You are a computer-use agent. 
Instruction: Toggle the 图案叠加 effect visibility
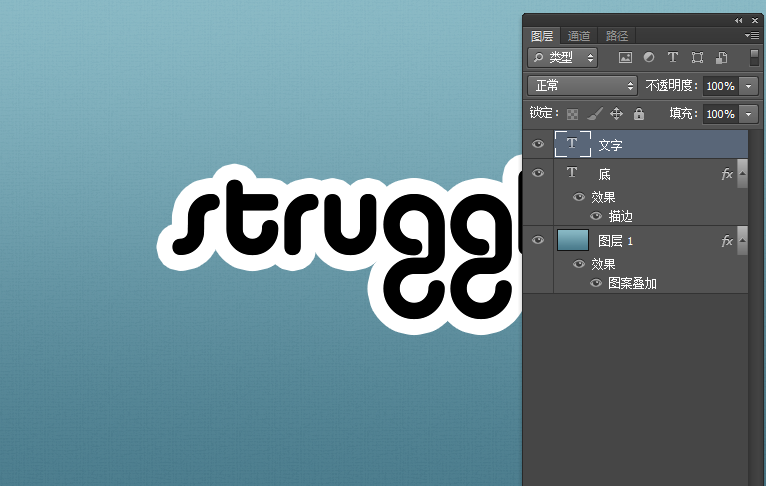tap(596, 283)
